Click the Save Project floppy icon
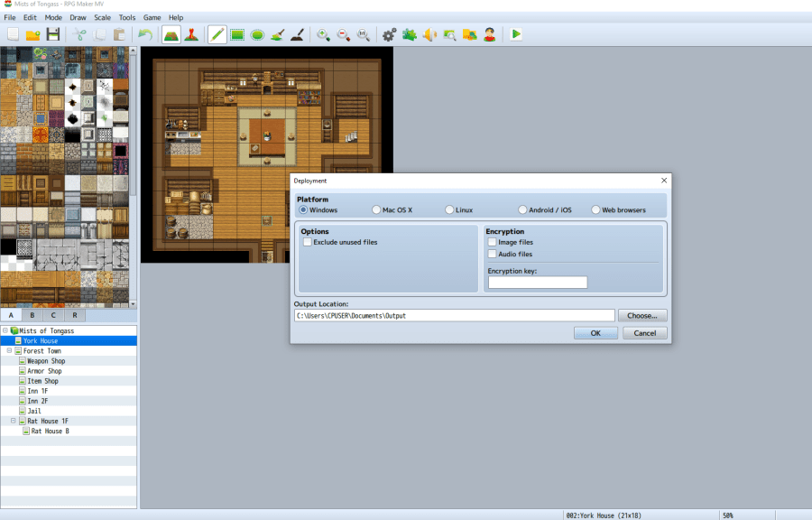Viewport: 812px width, 520px height. (53, 34)
